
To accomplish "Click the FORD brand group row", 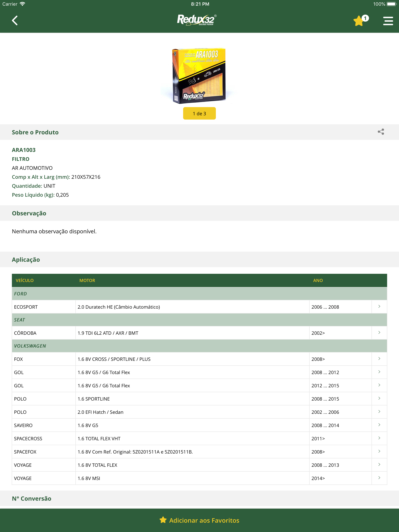I will [199, 294].
